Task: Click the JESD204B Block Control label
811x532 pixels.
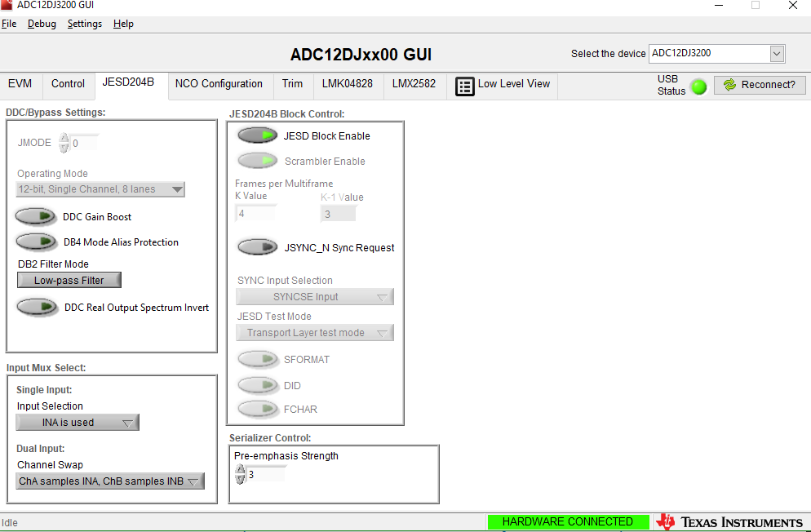Action: tap(287, 113)
